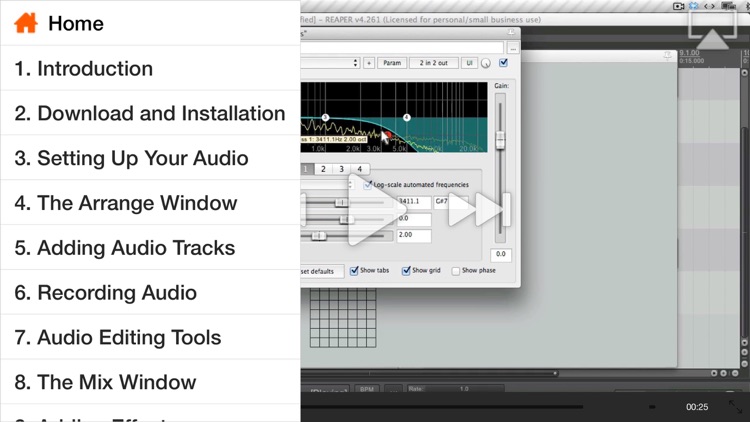Click the 00:25 time readout
750x422 pixels.
[697, 407]
